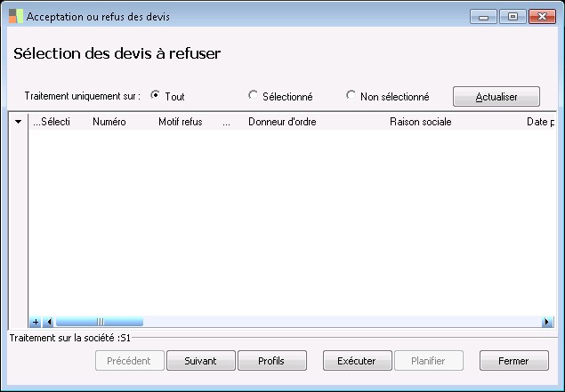Click the scroll left arrow
Screen dimensions: 565x392
pos(49,322)
